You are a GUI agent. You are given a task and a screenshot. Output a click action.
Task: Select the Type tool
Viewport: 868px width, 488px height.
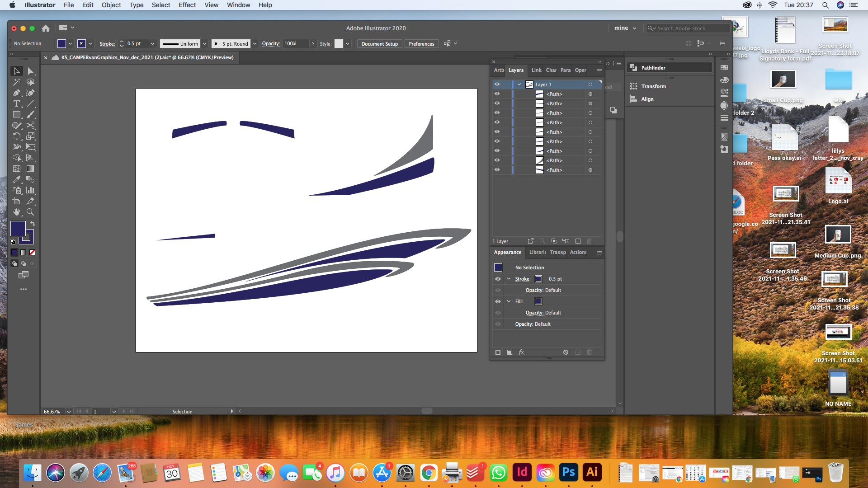[17, 103]
